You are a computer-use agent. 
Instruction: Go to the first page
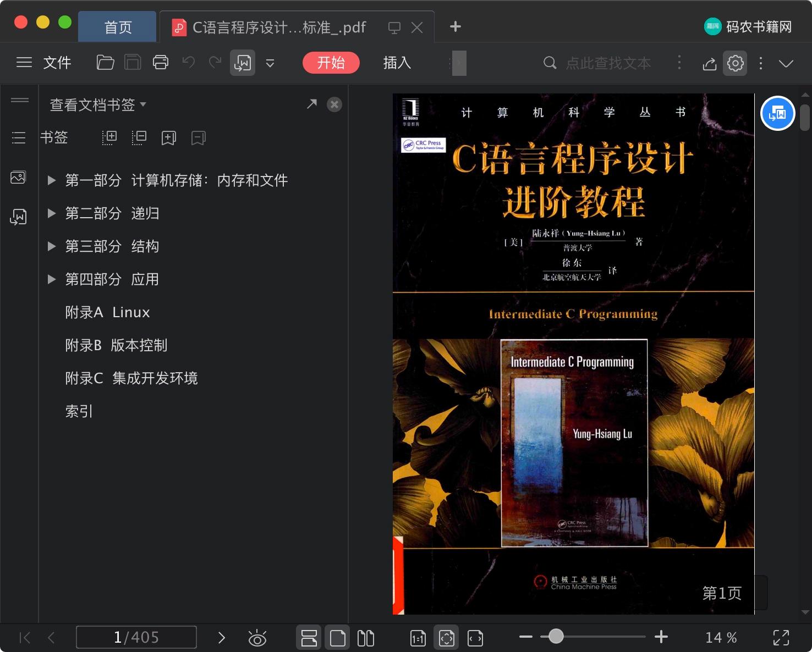point(25,638)
